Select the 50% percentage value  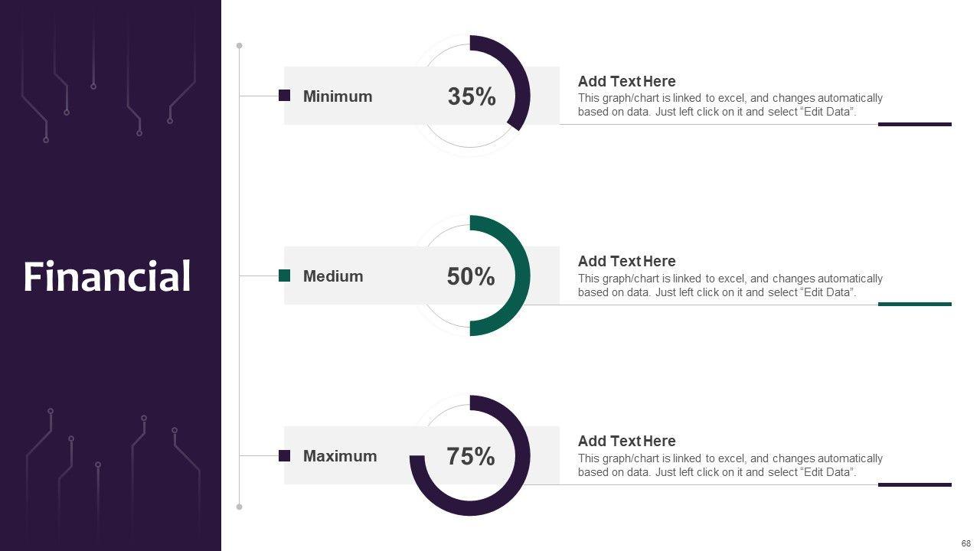472,277
